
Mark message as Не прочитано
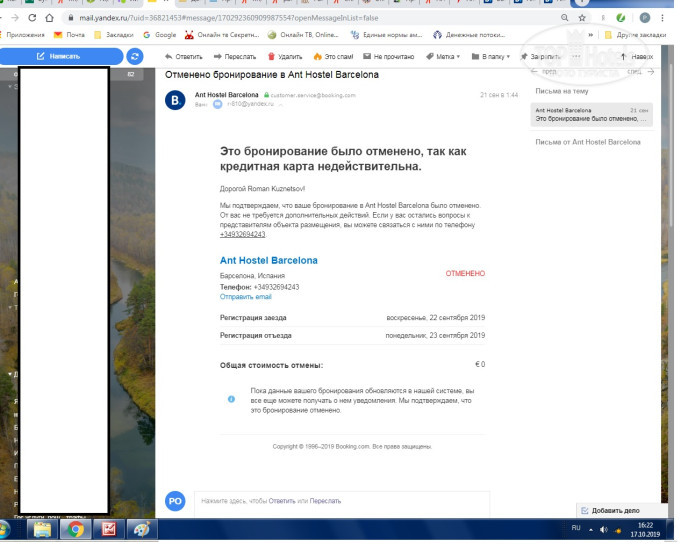coord(389,57)
